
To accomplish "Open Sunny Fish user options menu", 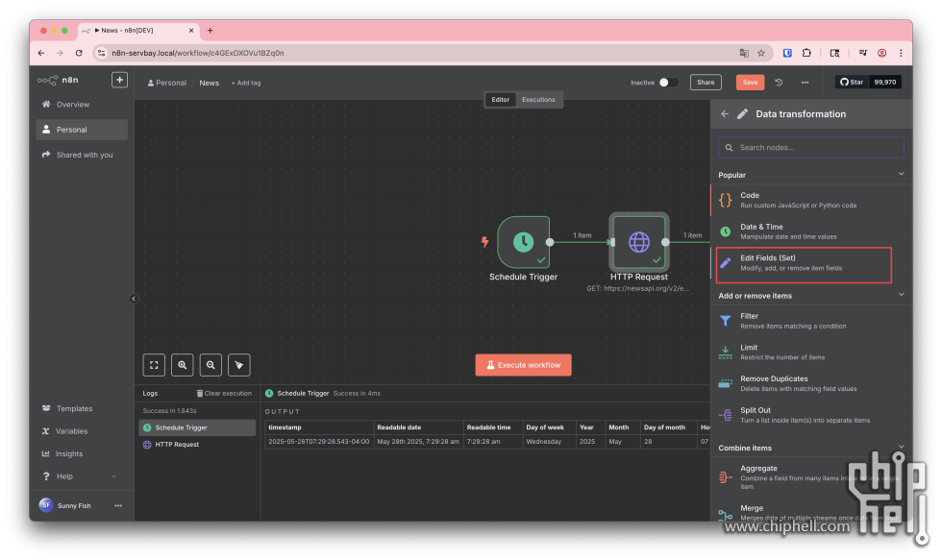I will point(118,506).
